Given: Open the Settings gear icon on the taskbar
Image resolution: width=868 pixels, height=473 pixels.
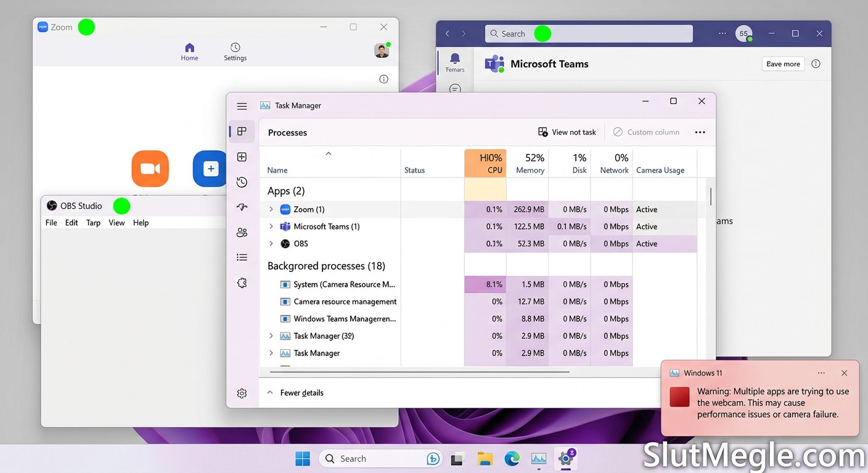Looking at the screenshot, I should (x=566, y=458).
